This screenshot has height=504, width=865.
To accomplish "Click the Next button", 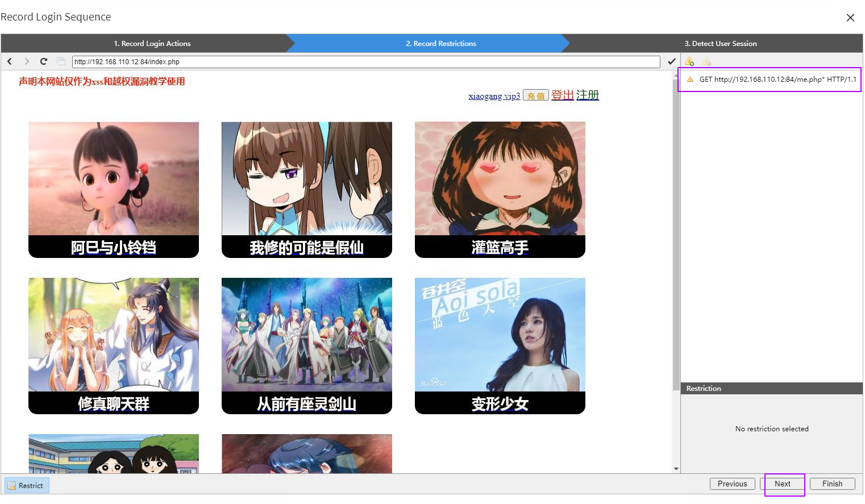I will tap(782, 484).
